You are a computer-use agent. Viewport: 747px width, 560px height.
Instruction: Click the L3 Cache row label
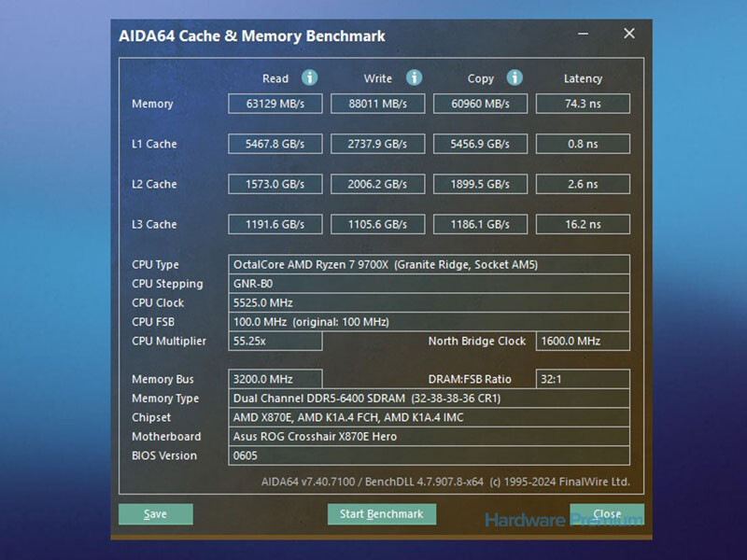(x=154, y=224)
